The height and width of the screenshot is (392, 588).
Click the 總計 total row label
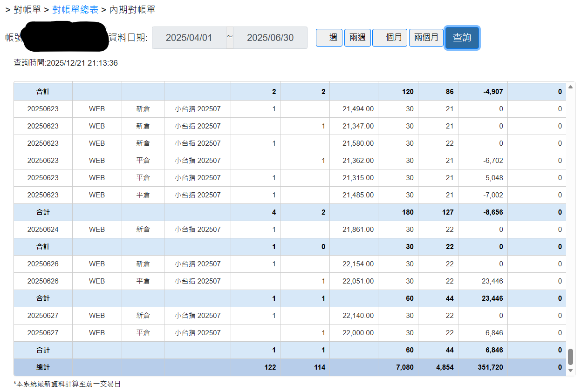point(43,367)
